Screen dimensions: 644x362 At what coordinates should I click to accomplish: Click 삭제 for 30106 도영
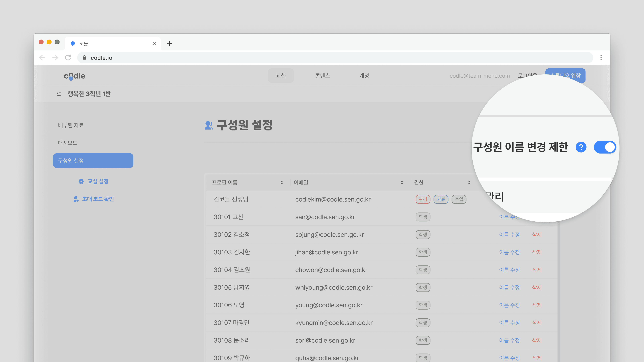tap(537, 305)
